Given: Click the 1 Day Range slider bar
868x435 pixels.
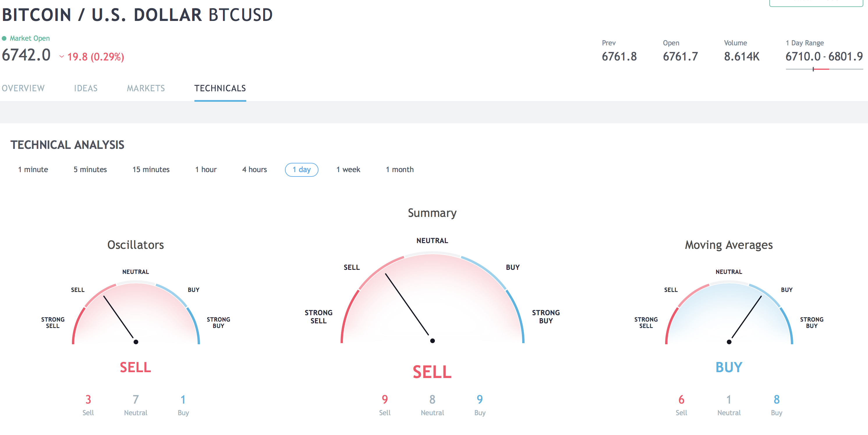Looking at the screenshot, I should (824, 69).
